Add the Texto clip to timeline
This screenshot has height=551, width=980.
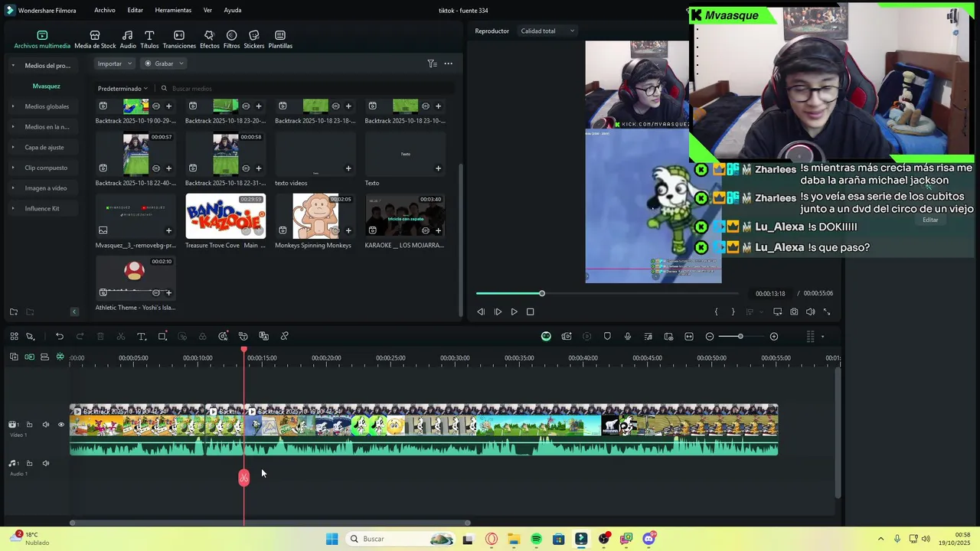438,168
